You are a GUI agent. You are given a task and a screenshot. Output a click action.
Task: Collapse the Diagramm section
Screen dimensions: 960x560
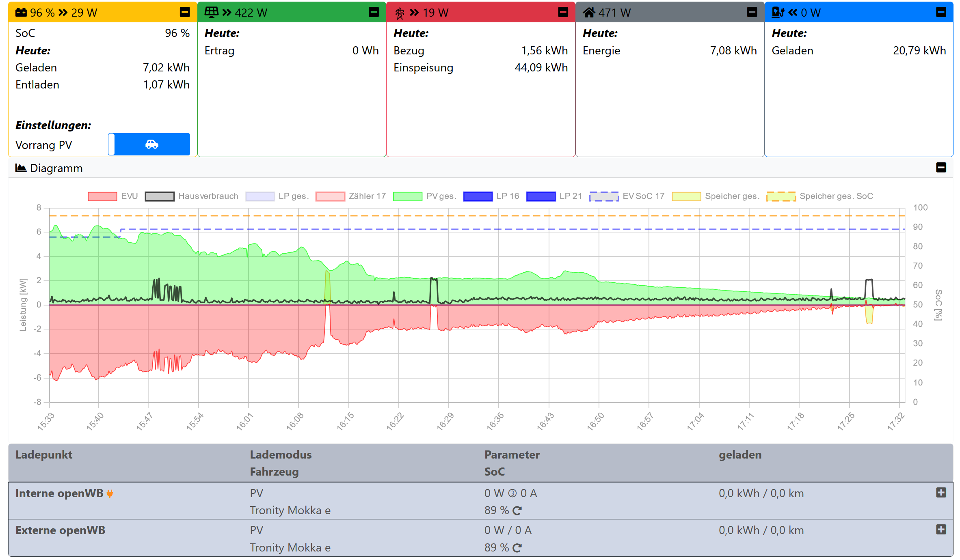(x=941, y=168)
